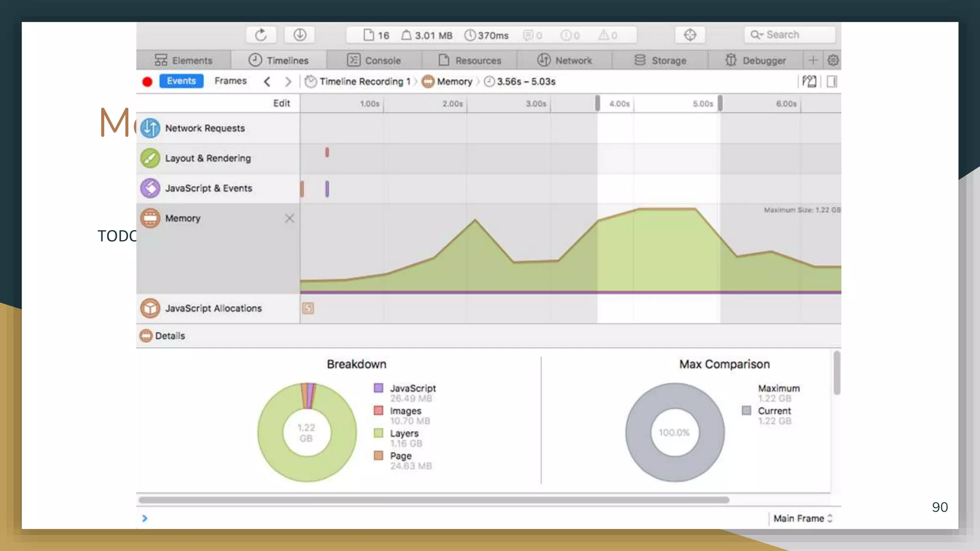Screen dimensions: 980x551
Task: Click the Network Requests arrows icon
Action: (150, 128)
